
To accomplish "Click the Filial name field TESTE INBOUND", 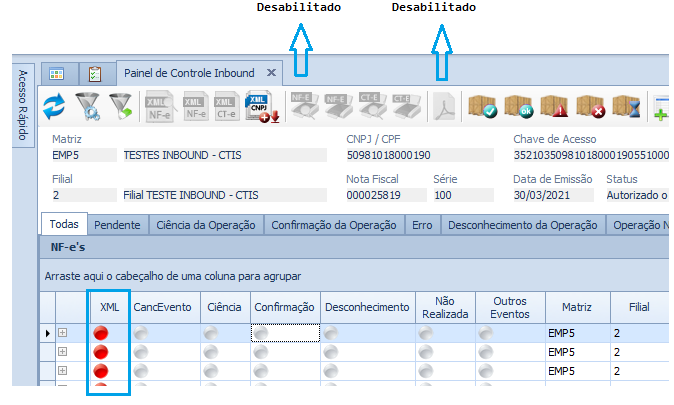I will [x=224, y=195].
